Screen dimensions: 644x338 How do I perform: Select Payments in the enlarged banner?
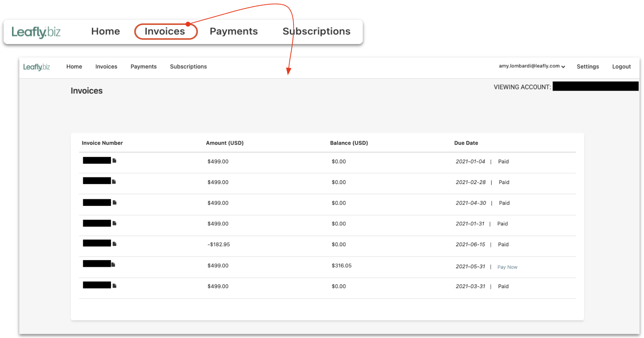234,31
